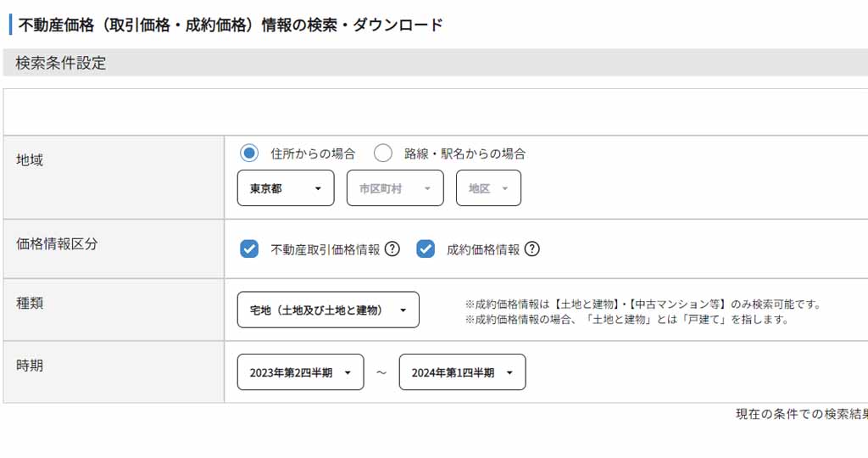Open the 地区 dropdown
868x458 pixels.
487,188
